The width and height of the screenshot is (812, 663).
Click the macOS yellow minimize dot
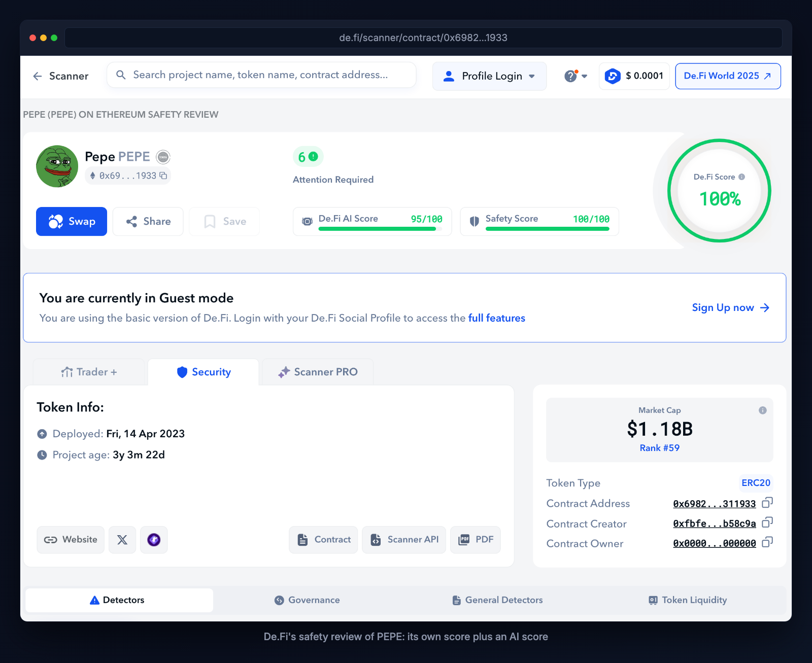pyautogui.click(x=43, y=38)
